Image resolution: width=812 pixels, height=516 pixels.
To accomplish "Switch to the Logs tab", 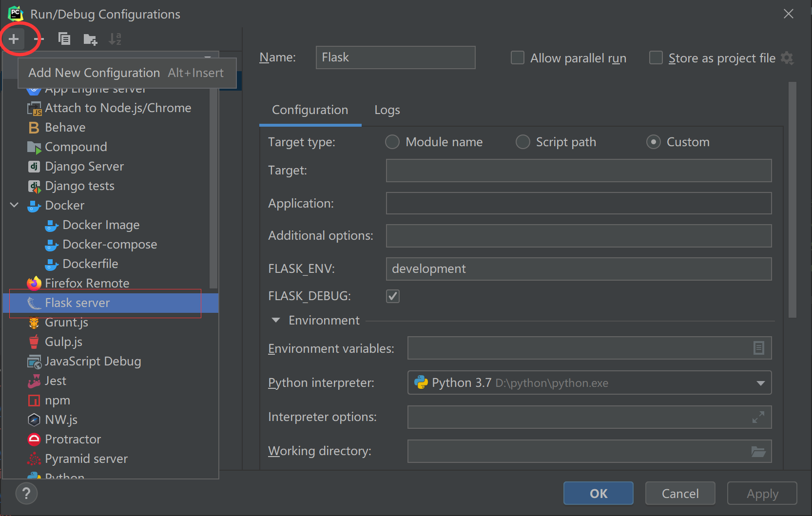I will (387, 110).
